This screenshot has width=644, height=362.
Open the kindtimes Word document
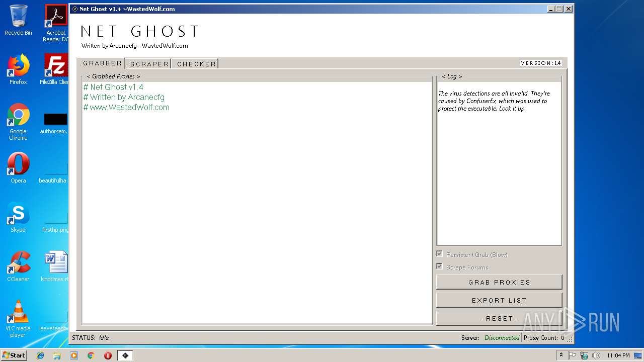[55, 266]
